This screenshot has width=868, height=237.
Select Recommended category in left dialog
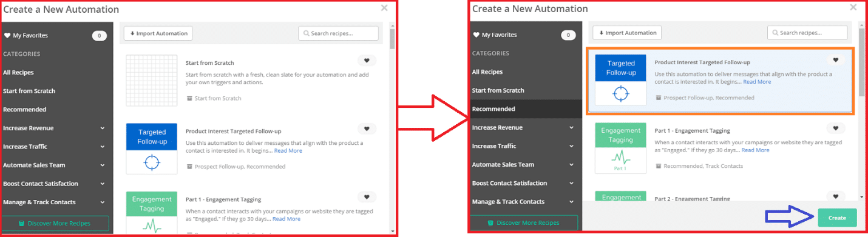(x=24, y=109)
